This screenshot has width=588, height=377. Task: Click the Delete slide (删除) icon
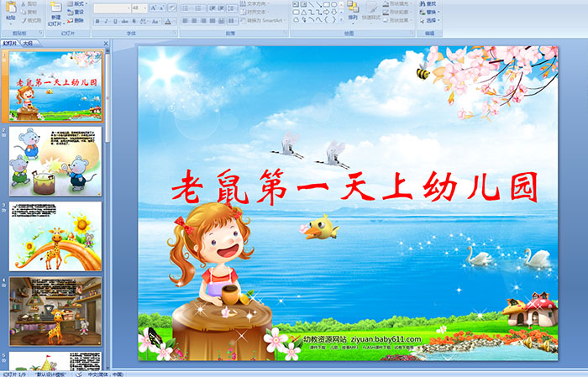(77, 21)
